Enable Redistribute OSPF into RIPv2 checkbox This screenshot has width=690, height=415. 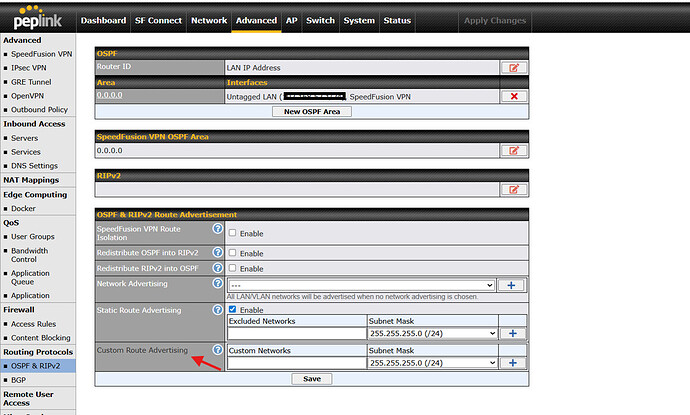pyautogui.click(x=232, y=253)
